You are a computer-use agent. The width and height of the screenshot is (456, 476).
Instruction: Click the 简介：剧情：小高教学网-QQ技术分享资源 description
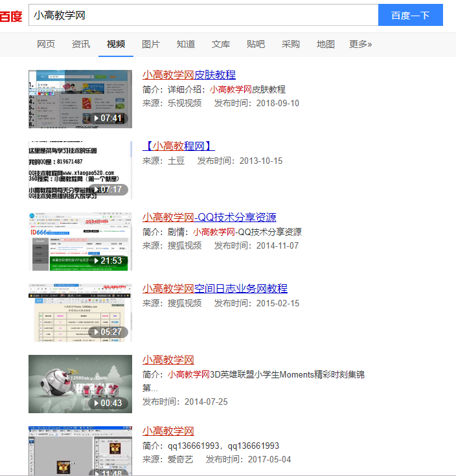(222, 232)
